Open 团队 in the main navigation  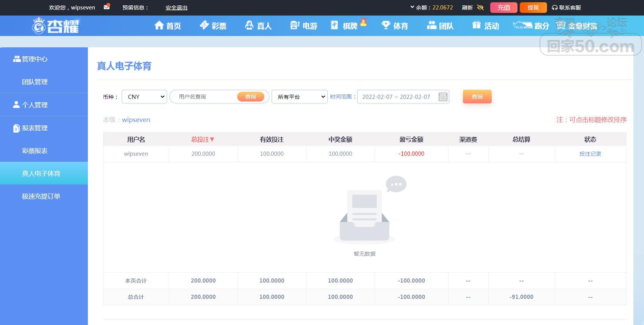[x=446, y=26]
